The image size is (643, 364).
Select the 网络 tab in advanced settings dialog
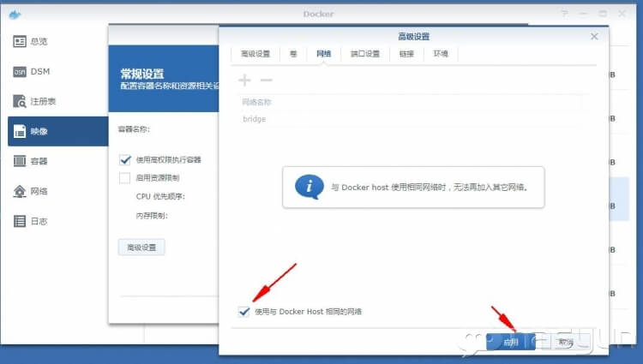pyautogui.click(x=323, y=54)
